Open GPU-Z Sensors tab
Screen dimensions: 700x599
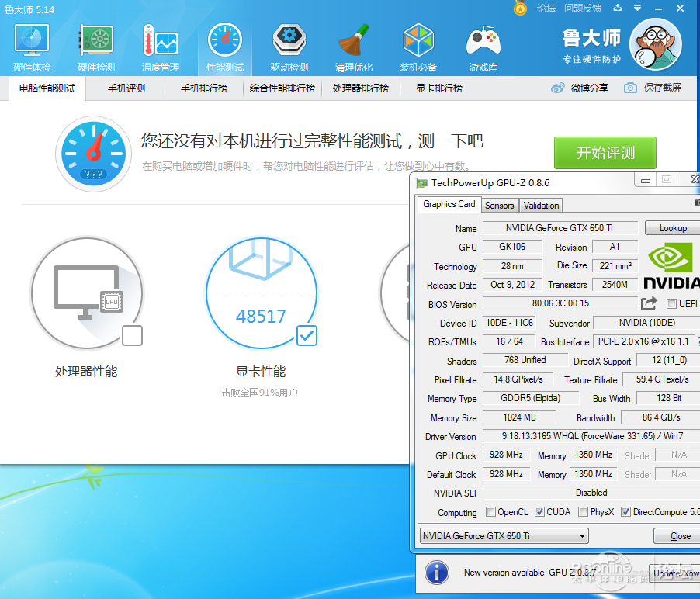(500, 206)
